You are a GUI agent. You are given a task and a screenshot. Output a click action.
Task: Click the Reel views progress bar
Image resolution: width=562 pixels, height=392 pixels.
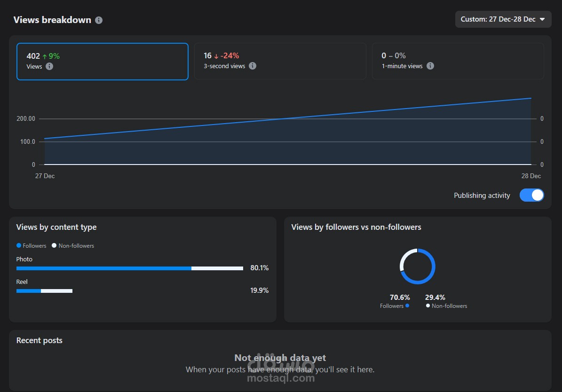(44, 291)
